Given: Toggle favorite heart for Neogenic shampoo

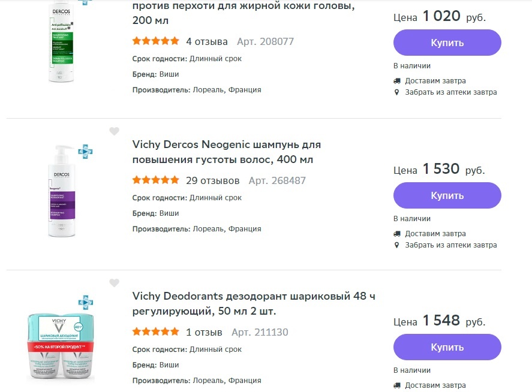Looking at the screenshot, I should click(x=115, y=131).
